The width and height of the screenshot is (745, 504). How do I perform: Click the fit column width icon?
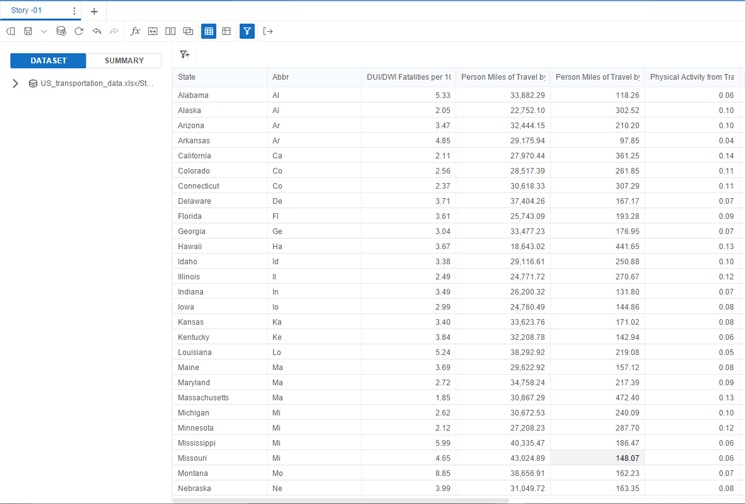(x=153, y=31)
